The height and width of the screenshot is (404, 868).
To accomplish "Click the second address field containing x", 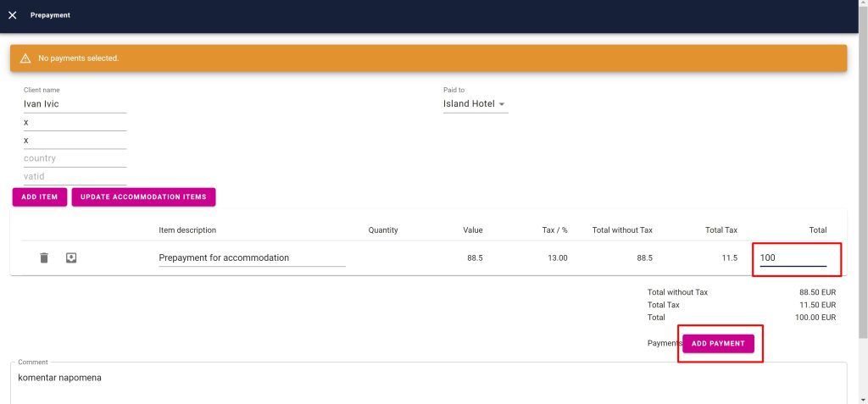I will pos(75,141).
